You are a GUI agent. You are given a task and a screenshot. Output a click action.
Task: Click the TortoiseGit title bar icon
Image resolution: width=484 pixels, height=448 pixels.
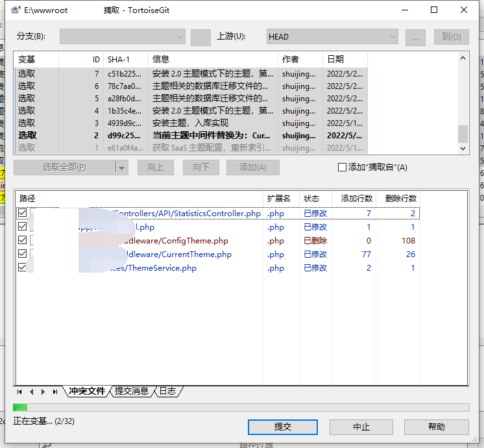[x=14, y=10]
